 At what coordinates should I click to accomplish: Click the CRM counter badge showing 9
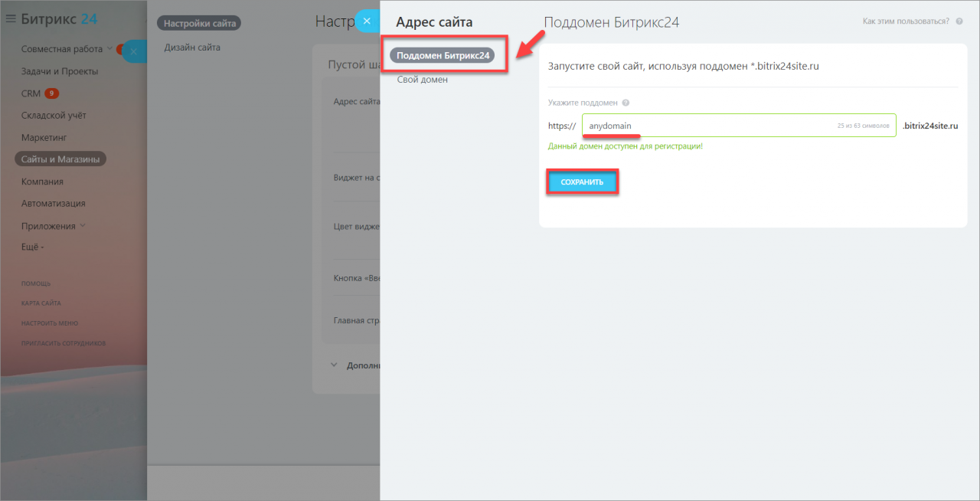click(x=51, y=93)
